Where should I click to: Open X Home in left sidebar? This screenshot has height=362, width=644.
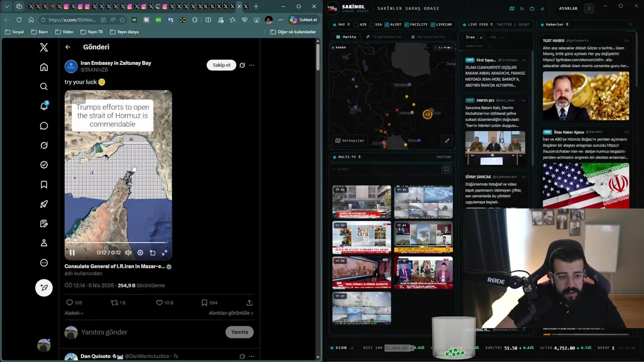(x=44, y=67)
